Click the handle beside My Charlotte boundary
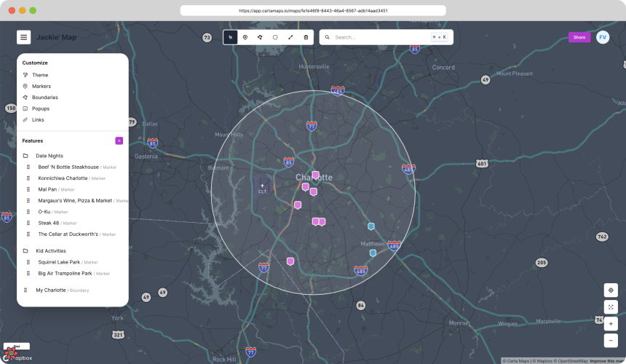This screenshot has height=364, width=626. tap(25, 290)
